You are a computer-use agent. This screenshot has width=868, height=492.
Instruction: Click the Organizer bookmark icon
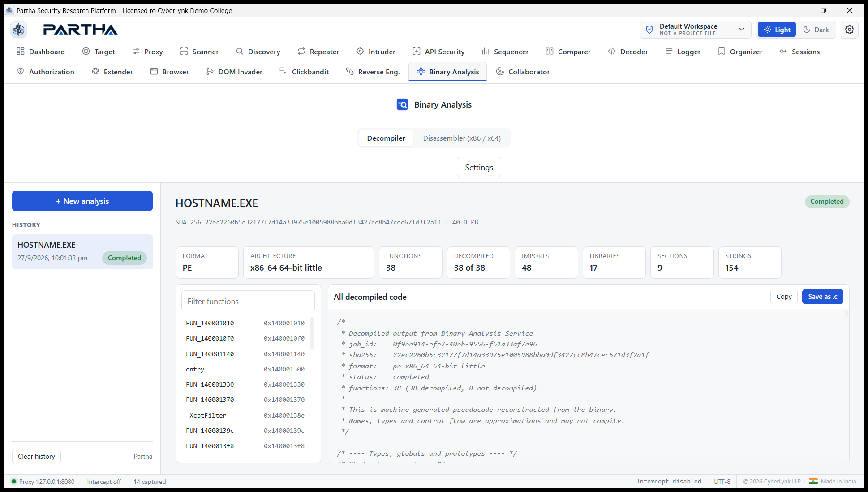[722, 52]
